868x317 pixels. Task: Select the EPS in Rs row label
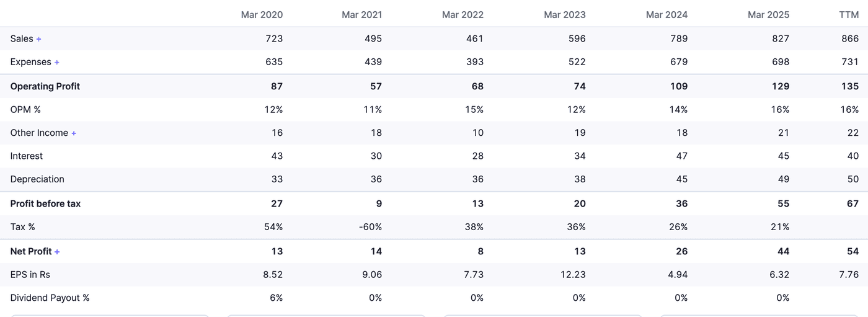tap(30, 274)
